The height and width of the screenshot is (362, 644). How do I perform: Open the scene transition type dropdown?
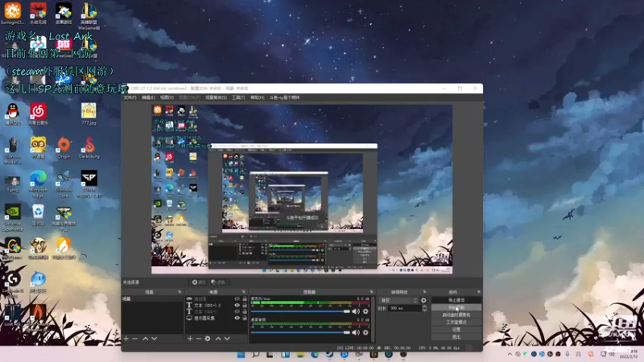[x=398, y=300]
